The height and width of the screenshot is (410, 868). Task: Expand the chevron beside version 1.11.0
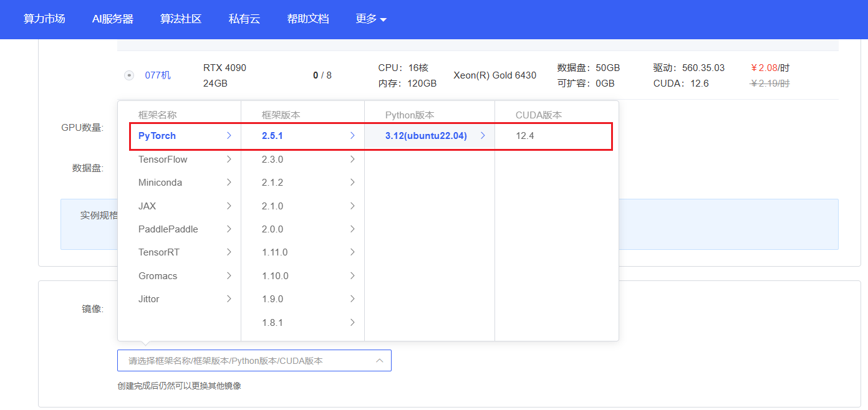click(352, 252)
